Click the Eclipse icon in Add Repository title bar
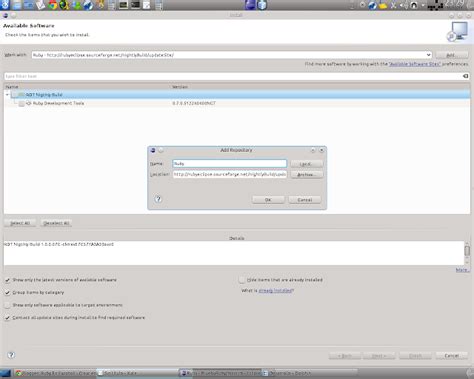 tap(153, 150)
